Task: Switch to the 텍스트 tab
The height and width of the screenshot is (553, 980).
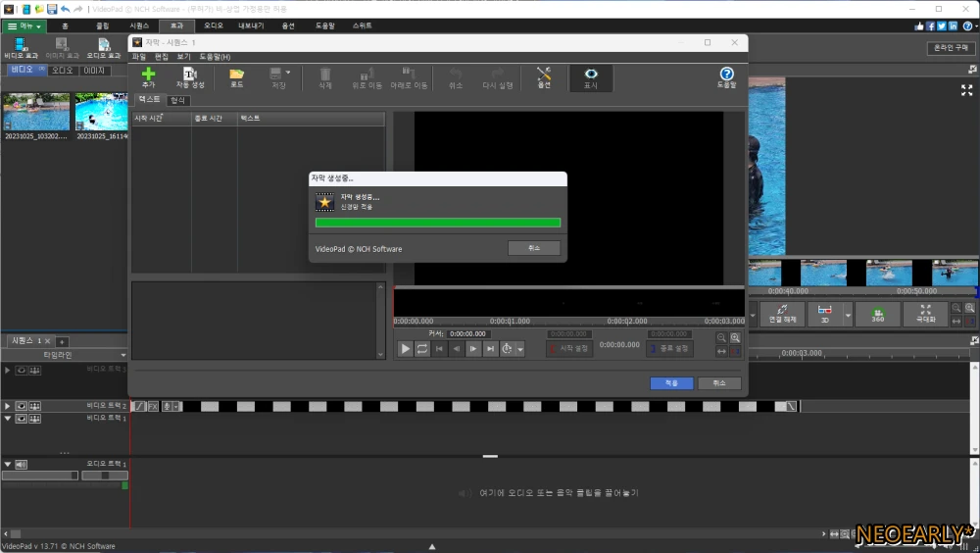Action: tap(149, 99)
